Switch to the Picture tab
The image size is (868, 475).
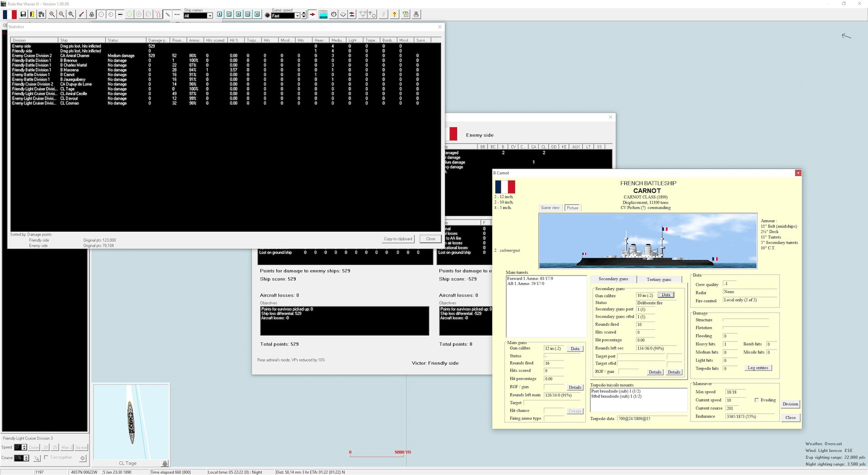pos(572,208)
